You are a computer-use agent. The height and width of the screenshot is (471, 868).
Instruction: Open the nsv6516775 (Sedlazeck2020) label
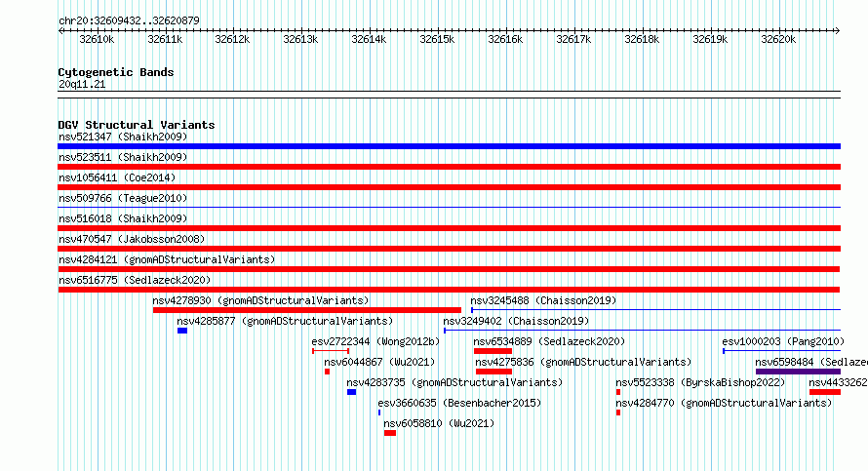pos(135,280)
